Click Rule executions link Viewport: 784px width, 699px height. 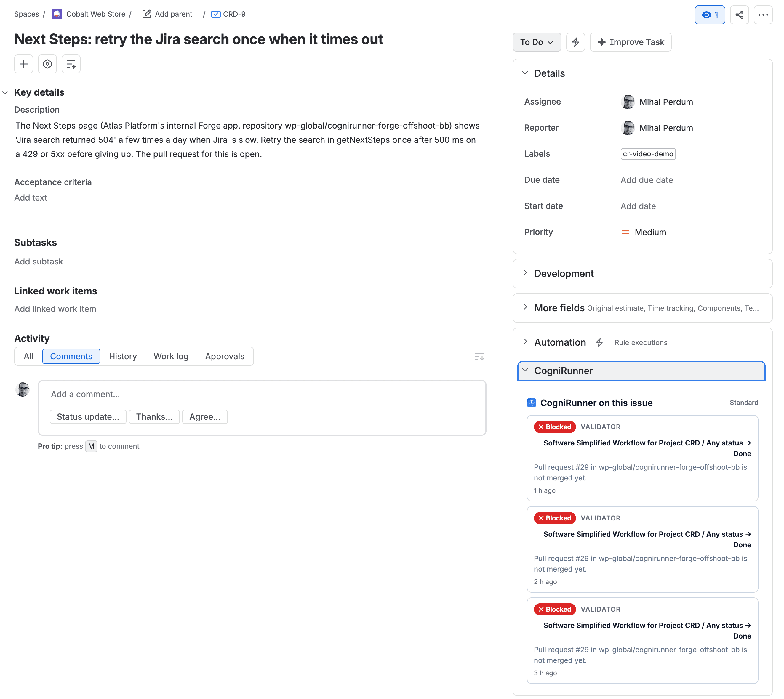[641, 343]
